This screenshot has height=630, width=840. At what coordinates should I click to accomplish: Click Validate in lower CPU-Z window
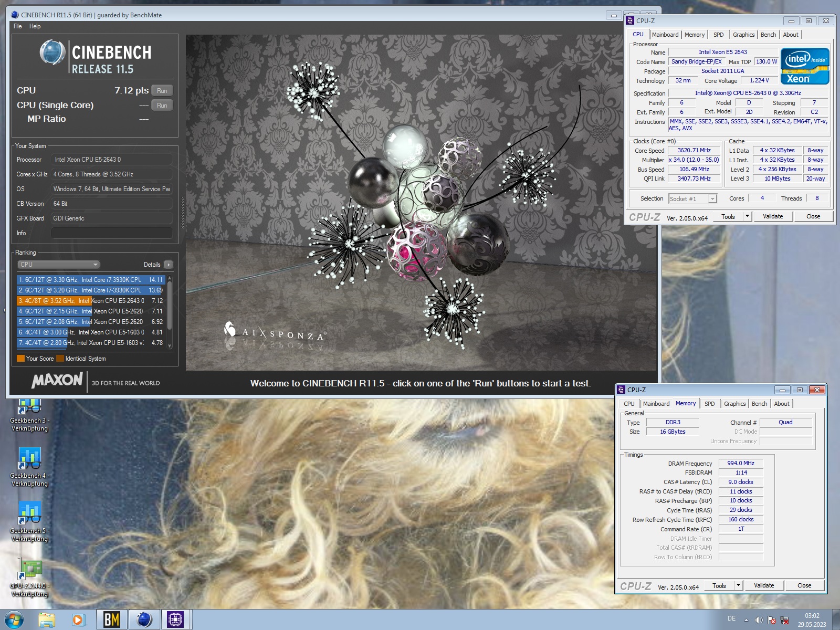764,585
